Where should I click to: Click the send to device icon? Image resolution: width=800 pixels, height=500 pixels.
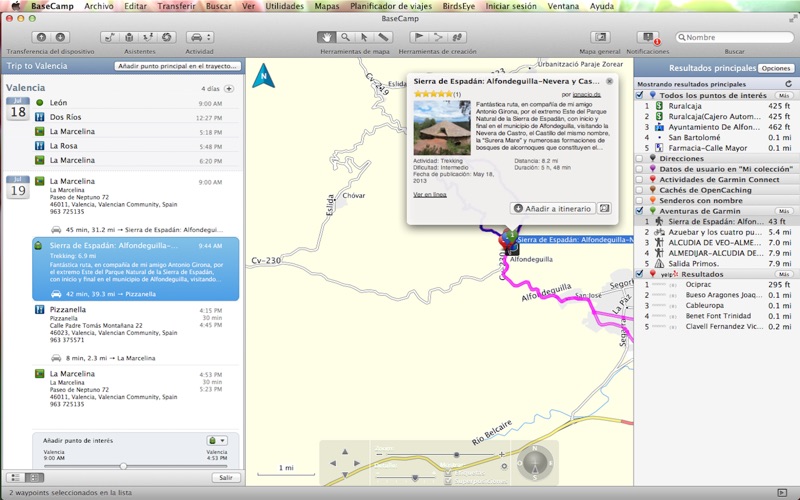pyautogui.click(x=41, y=37)
